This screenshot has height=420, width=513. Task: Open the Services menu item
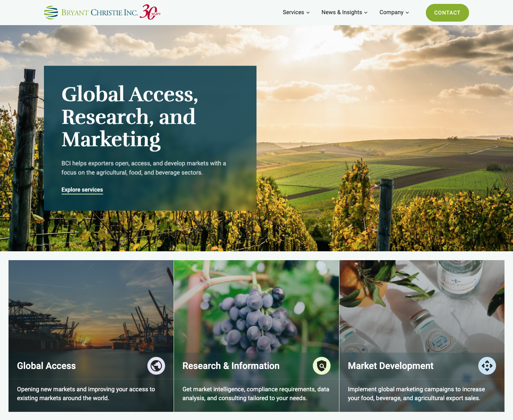point(293,12)
